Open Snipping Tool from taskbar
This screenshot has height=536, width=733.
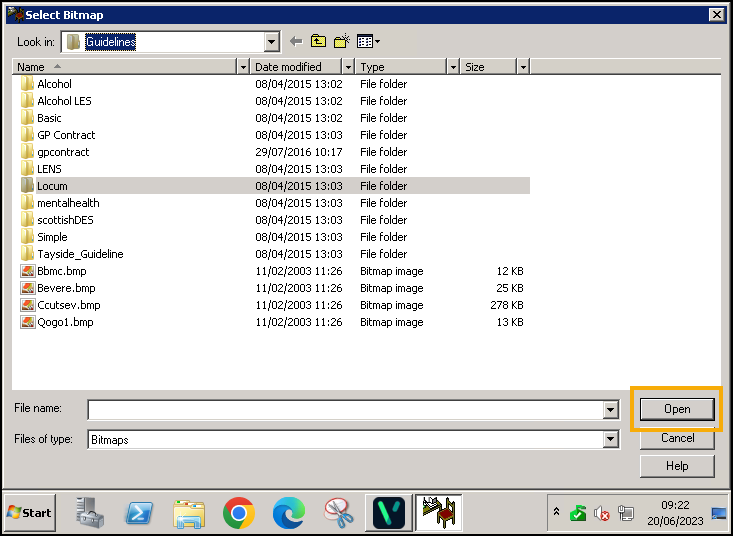(x=338, y=513)
